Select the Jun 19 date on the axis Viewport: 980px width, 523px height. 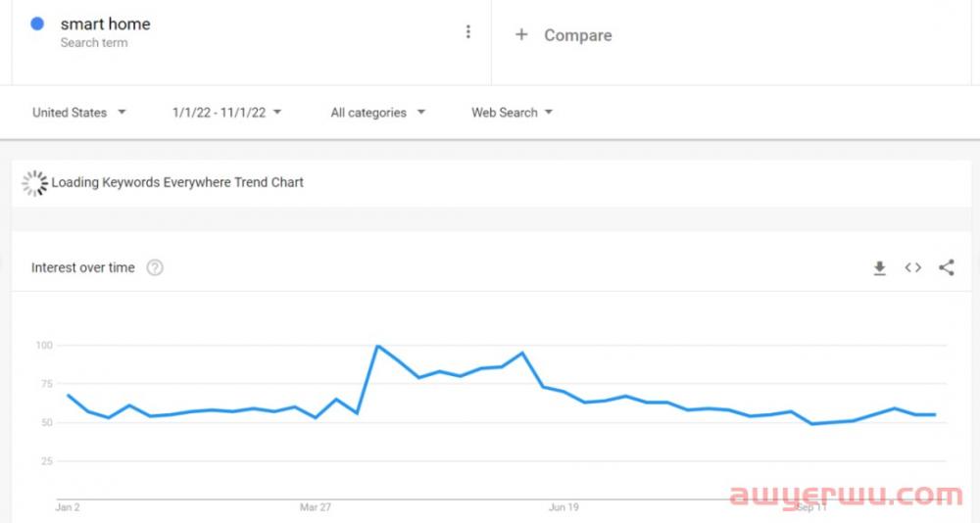click(563, 507)
